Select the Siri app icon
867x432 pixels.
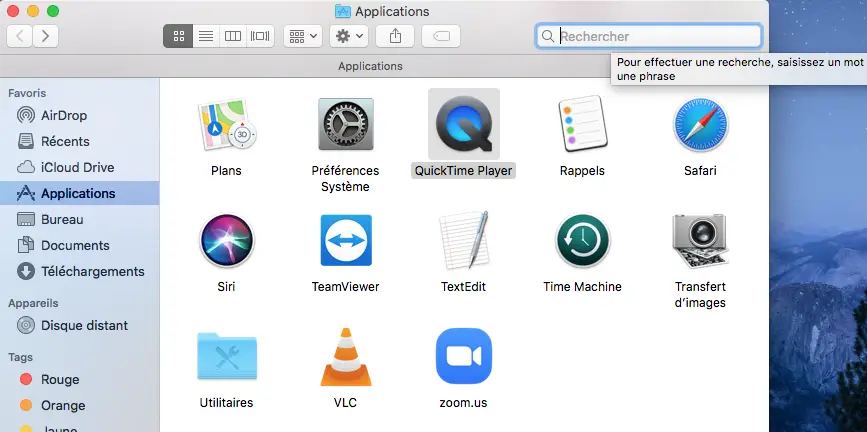click(227, 241)
